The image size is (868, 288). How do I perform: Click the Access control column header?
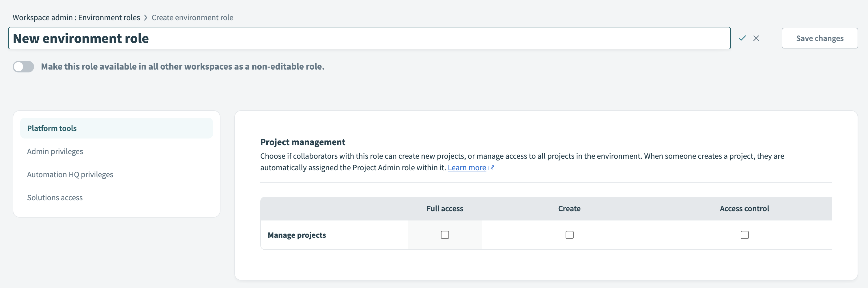pyautogui.click(x=744, y=209)
